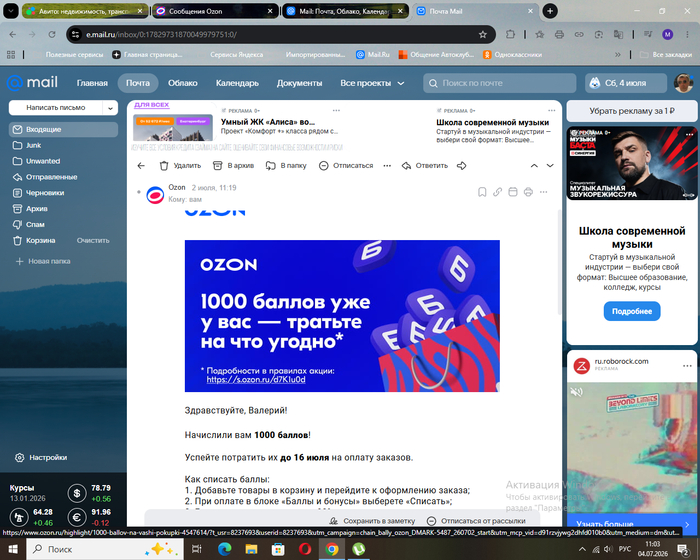Viewport: 700px width, 560px height.
Task: Open tab search chevron in Chrome
Action: coord(11,11)
